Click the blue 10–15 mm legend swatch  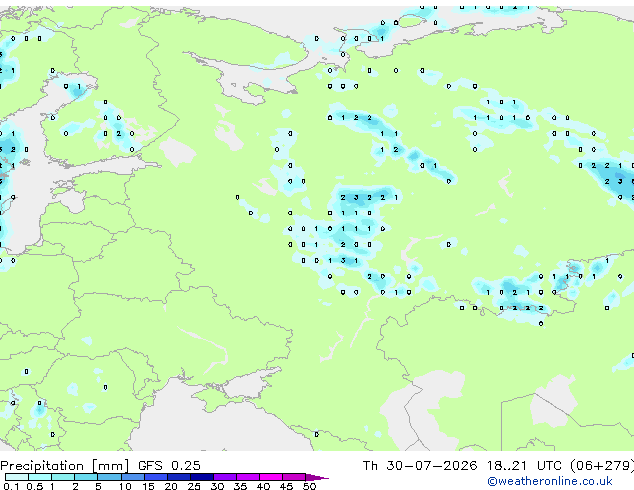coord(132,477)
